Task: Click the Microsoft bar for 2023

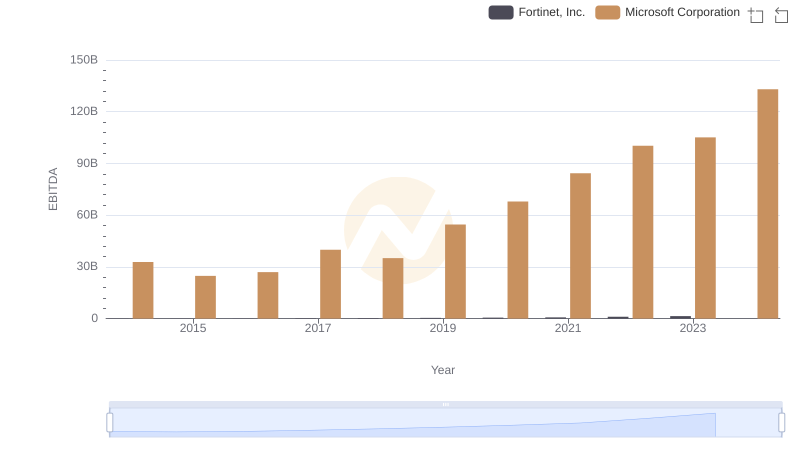Action: click(x=705, y=228)
